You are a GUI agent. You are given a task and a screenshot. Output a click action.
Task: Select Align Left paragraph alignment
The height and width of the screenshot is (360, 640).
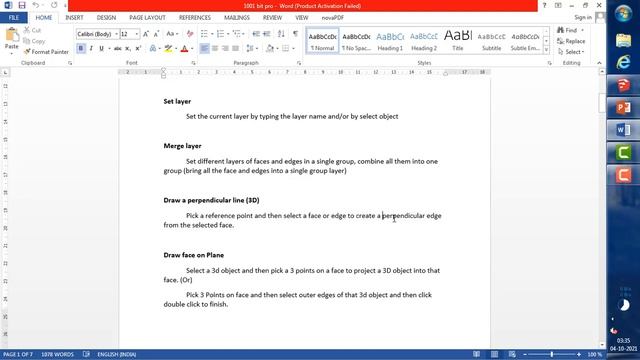point(204,49)
